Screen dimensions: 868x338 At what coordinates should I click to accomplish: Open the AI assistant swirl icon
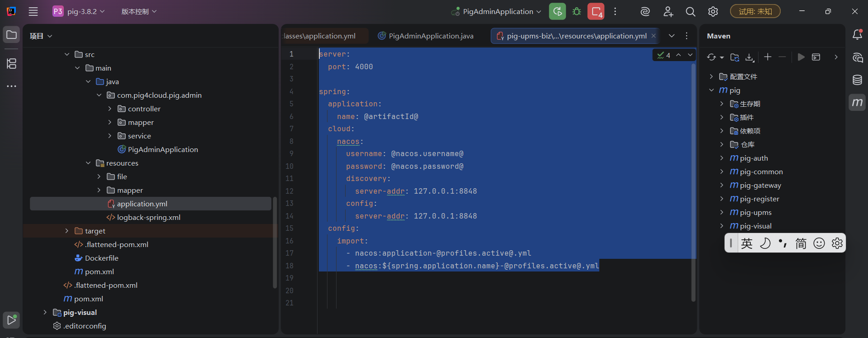pos(645,12)
